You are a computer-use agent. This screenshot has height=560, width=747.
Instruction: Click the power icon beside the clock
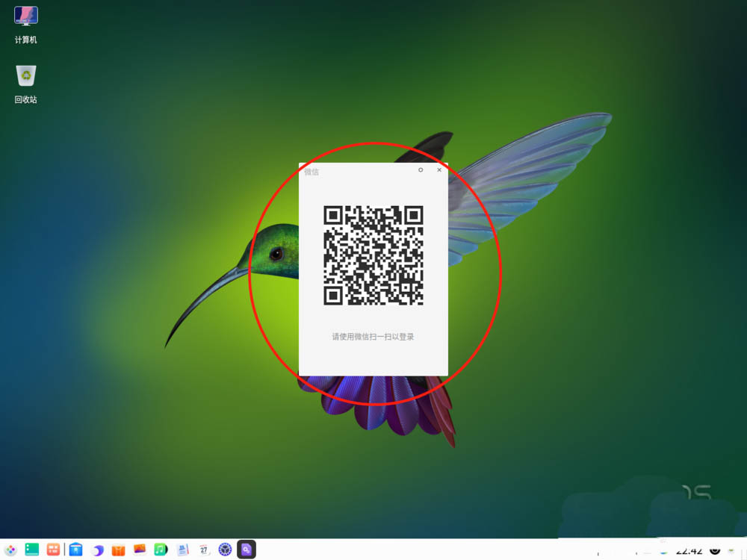(x=715, y=550)
